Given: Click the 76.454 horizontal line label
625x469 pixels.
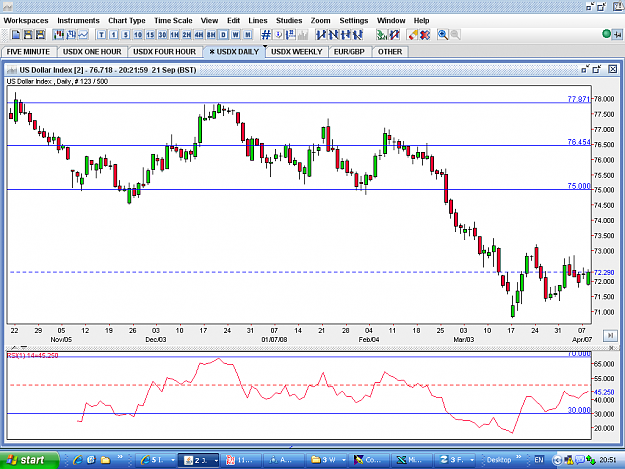Looking at the screenshot, I should click(578, 142).
